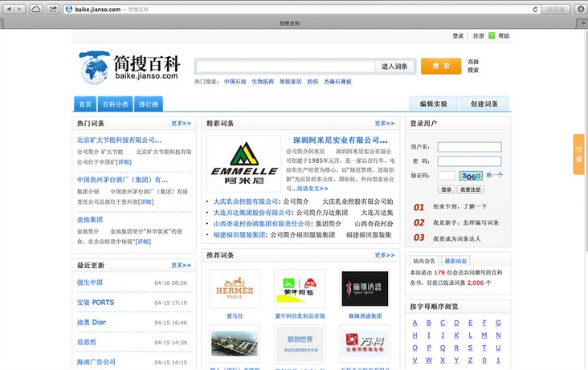
Task: Click the 登录 button in login panel
Action: 447,189
